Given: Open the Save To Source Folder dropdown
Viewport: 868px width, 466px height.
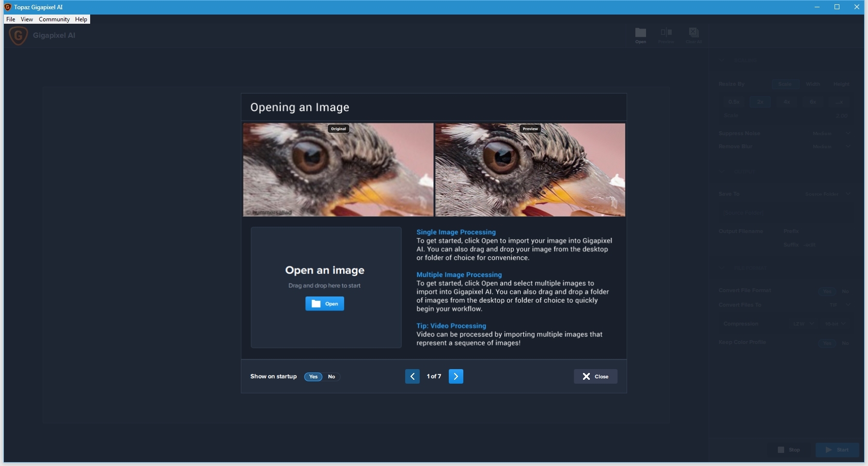Looking at the screenshot, I should [828, 194].
